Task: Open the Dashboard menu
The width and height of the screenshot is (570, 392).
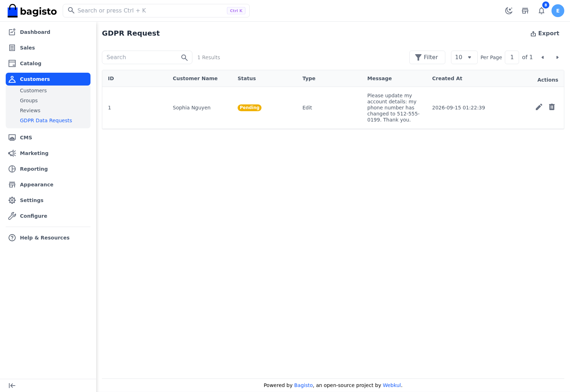Action: coord(48,32)
